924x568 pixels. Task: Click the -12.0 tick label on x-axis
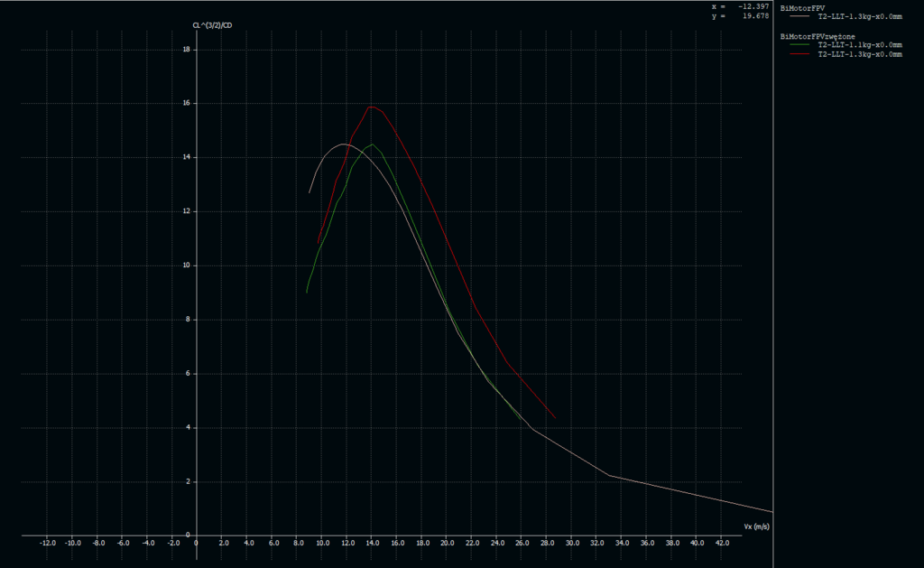pyautogui.click(x=48, y=543)
